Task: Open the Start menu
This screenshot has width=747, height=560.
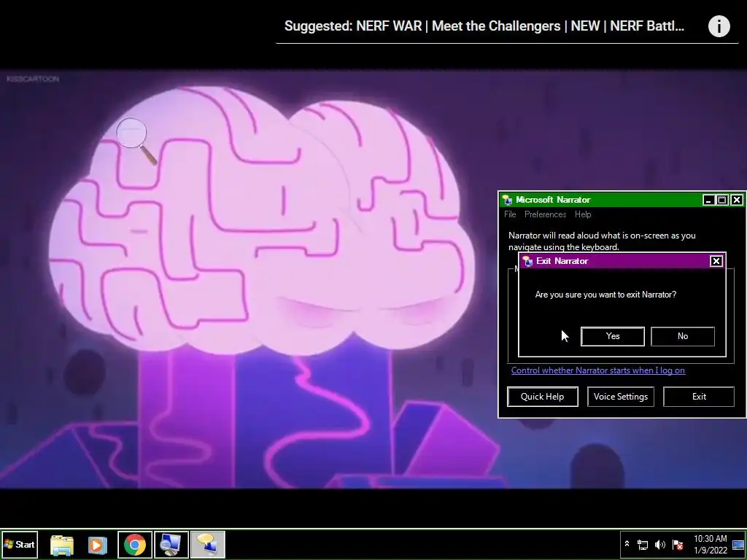Action: point(20,544)
